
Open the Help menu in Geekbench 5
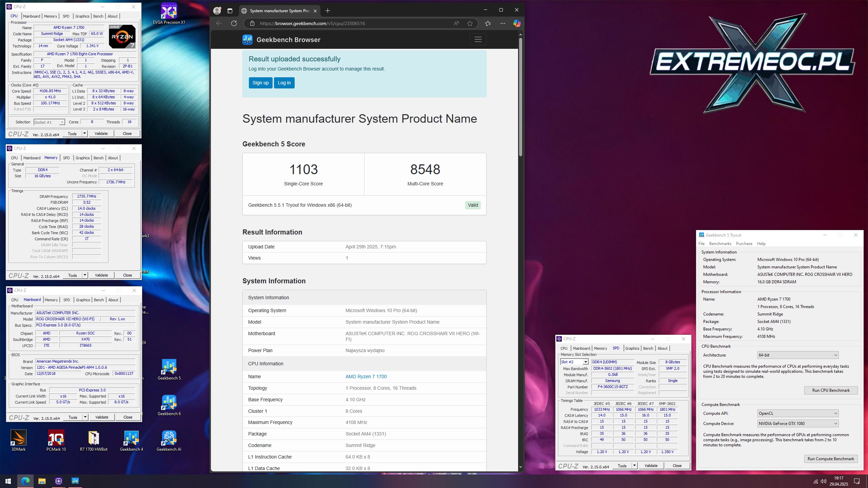click(x=761, y=244)
